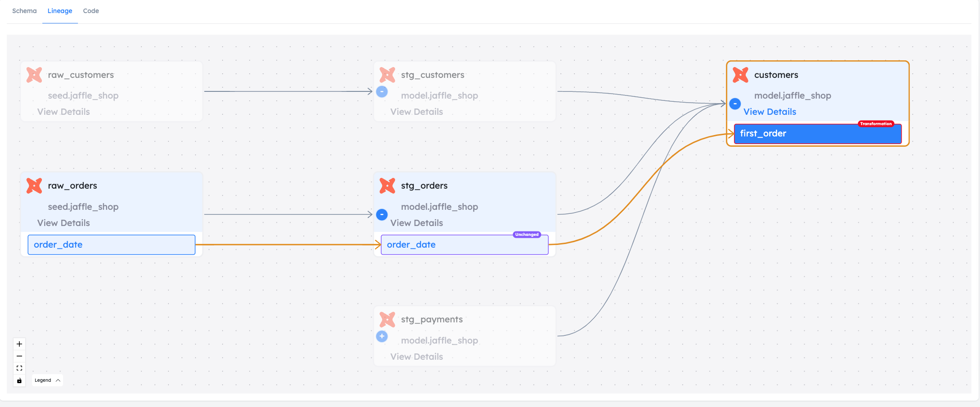
Task: Expand the columns on stg_payments node
Action: pos(382,336)
